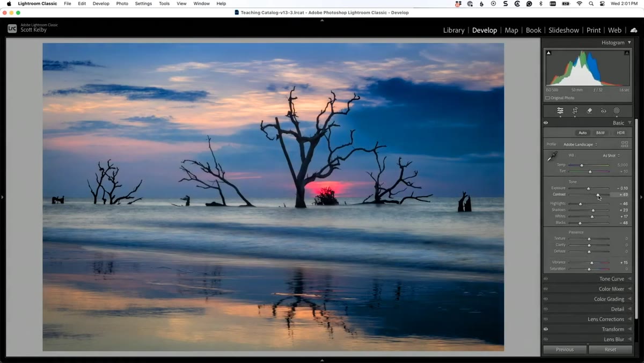The height and width of the screenshot is (363, 644).
Task: Pick the White Balance eyedropper
Action: (552, 157)
